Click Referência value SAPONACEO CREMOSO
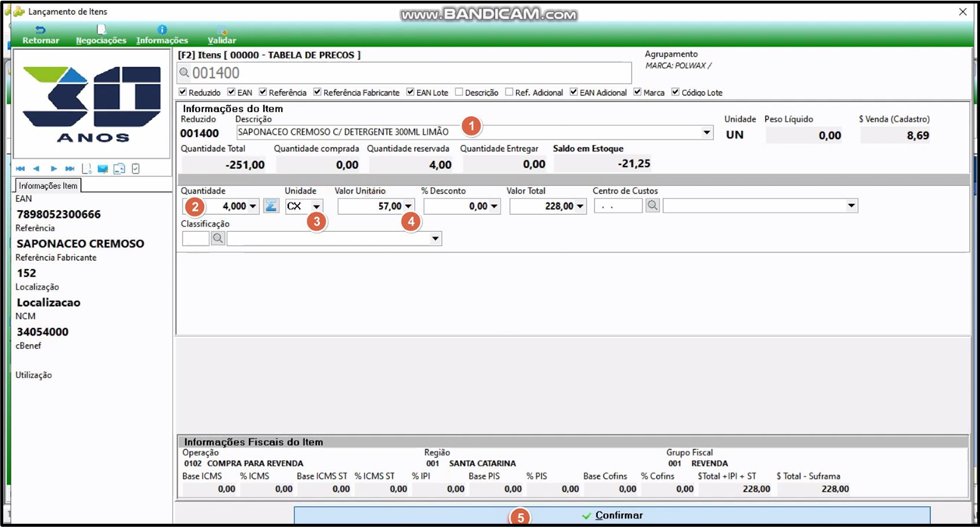This screenshot has height=527, width=980. click(x=80, y=244)
